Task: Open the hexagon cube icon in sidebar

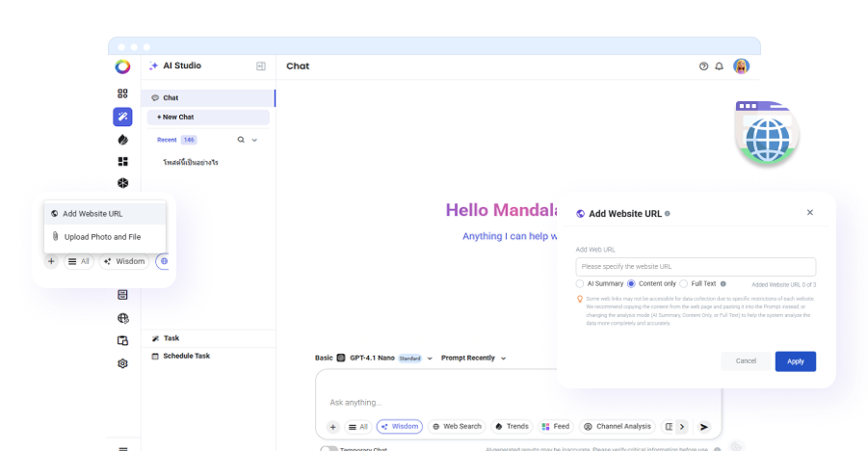Action: tap(122, 183)
